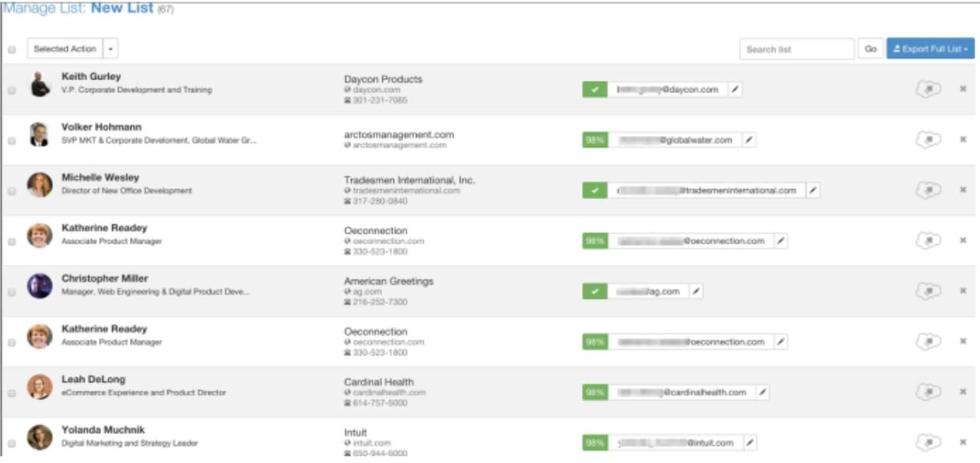Click the job title Director of New Office Development

(x=127, y=191)
